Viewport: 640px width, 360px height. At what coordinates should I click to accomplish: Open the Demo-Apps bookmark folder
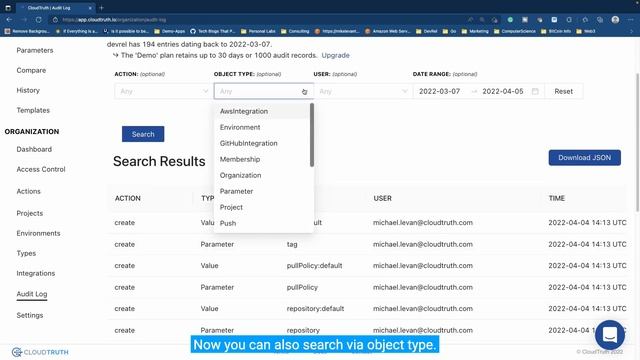170,31
